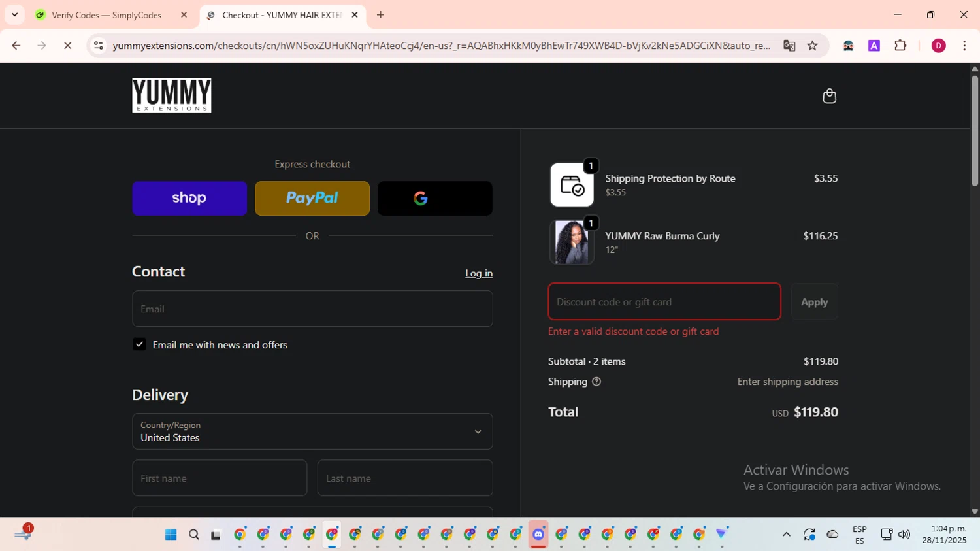Click the Enter shipping address text
The width and height of the screenshot is (980, 551).
[788, 382]
